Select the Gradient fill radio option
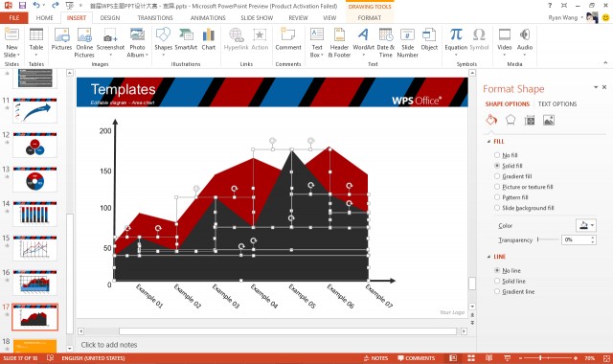The width and height of the screenshot is (613, 364). [497, 176]
